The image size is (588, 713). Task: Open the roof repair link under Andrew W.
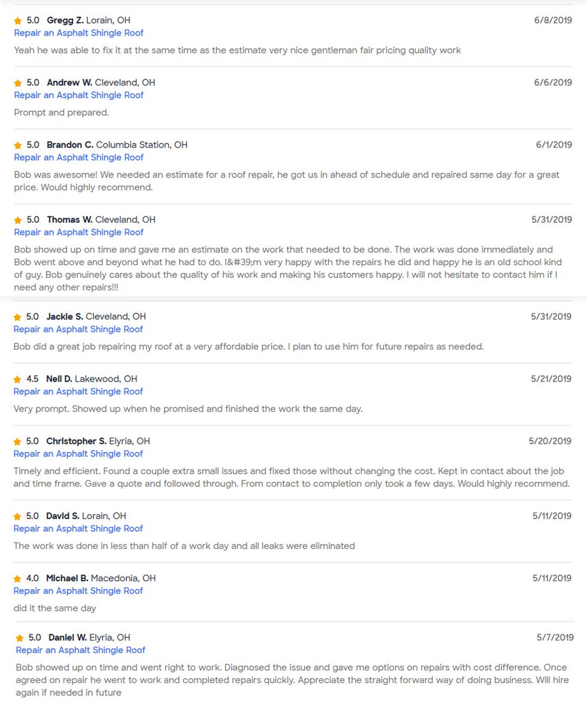pyautogui.click(x=79, y=95)
